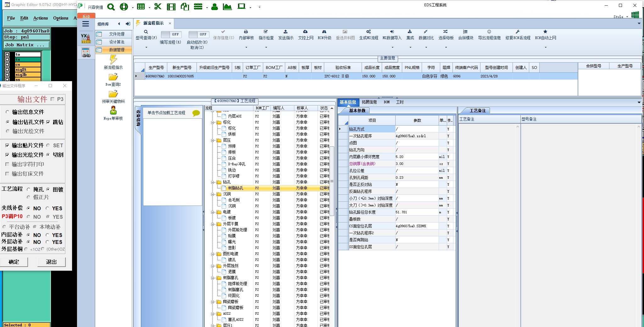This screenshot has width=644, height=327.
Task: Click the scissors icon in the quick access bar
Action: [158, 7]
